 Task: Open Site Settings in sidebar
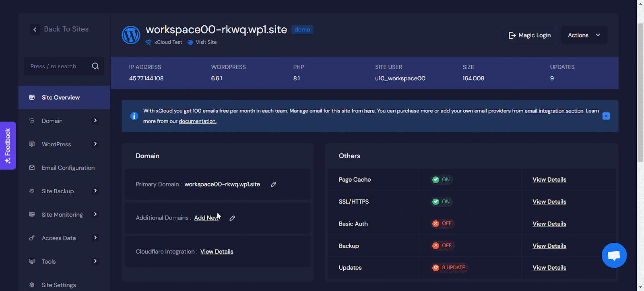tap(64, 285)
